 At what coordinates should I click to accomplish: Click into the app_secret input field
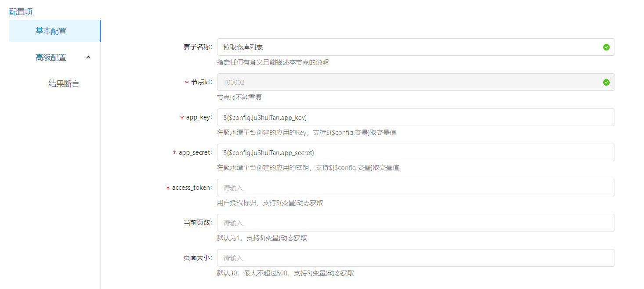(x=415, y=152)
